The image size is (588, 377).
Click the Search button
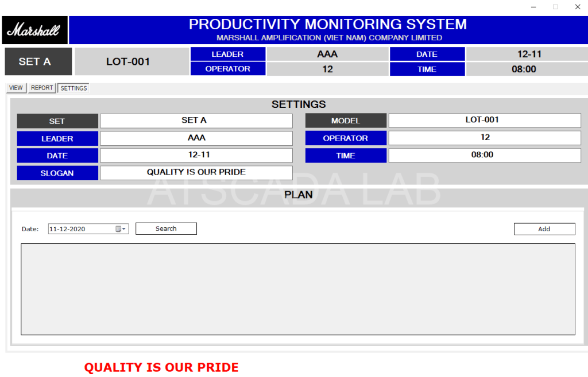pyautogui.click(x=166, y=228)
